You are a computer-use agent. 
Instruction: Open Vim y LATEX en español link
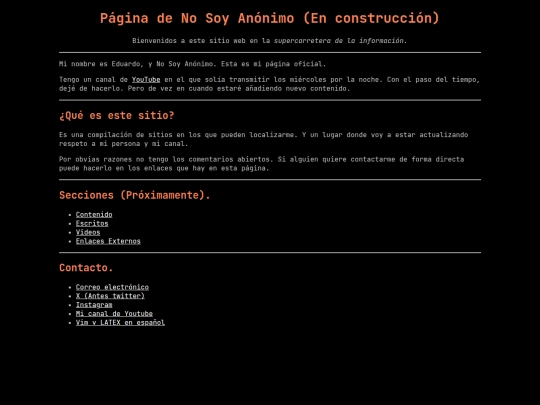120,323
